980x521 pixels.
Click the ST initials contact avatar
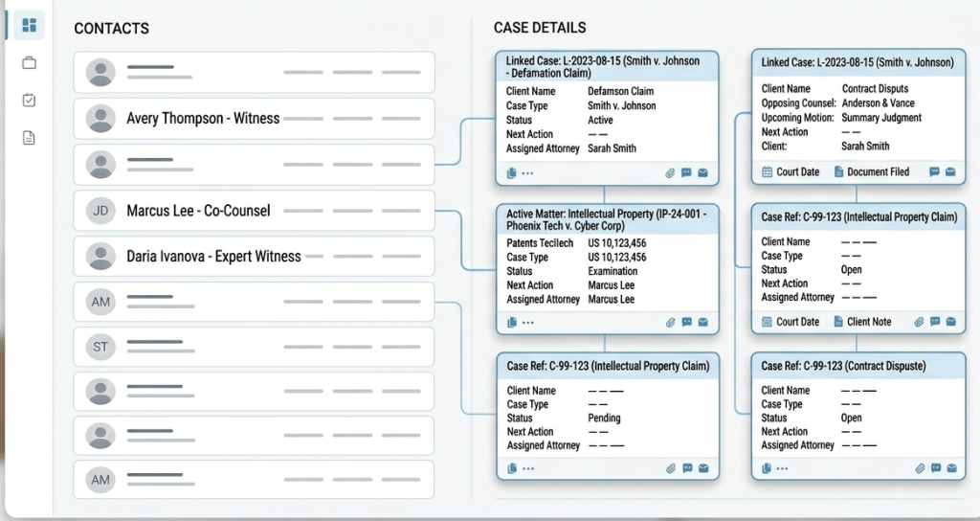pyautogui.click(x=100, y=346)
